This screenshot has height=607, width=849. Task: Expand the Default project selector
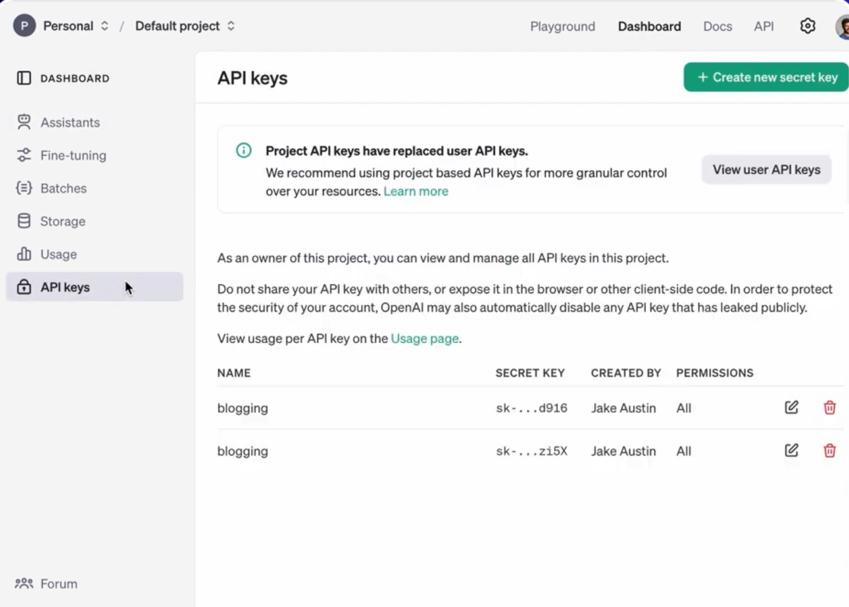[185, 26]
